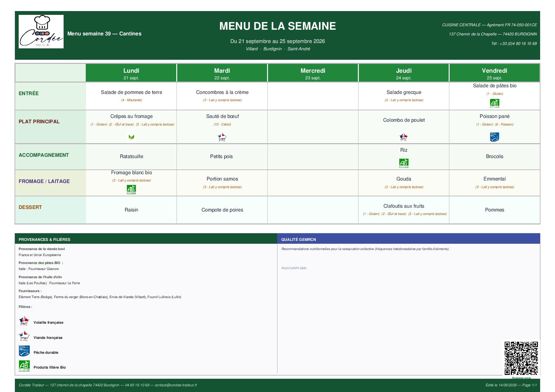Click 'Menu semaine 39 — Cantines' text

(104, 34)
